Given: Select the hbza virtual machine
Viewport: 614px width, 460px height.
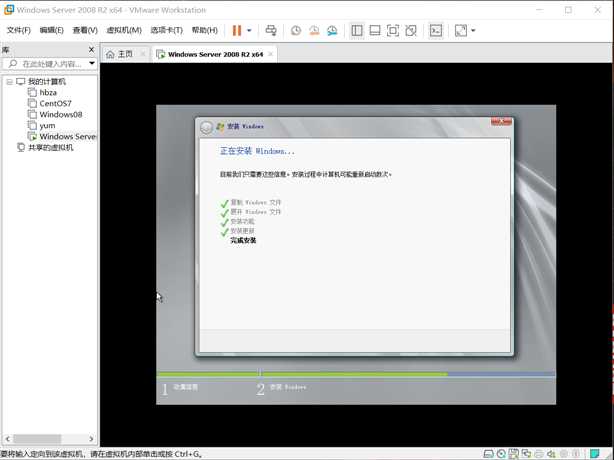Looking at the screenshot, I should [x=48, y=92].
